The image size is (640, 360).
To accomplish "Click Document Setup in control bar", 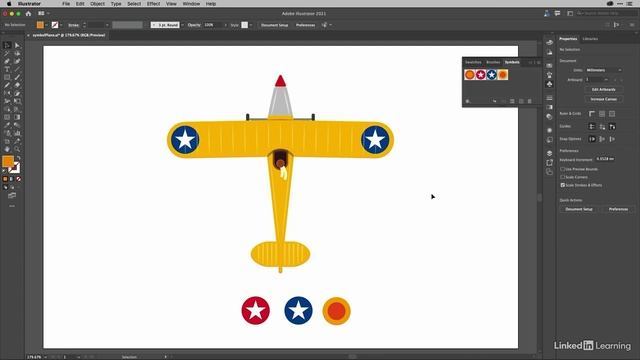I will tap(274, 25).
